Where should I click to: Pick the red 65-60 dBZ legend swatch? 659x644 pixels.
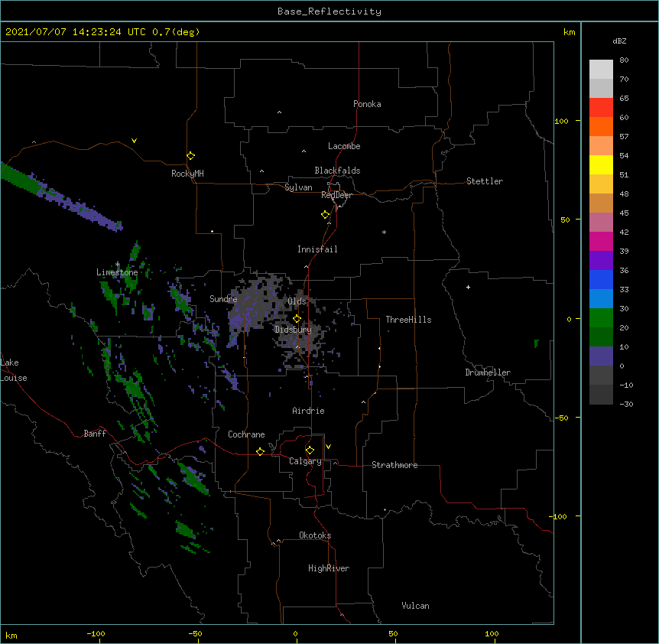tap(601, 108)
